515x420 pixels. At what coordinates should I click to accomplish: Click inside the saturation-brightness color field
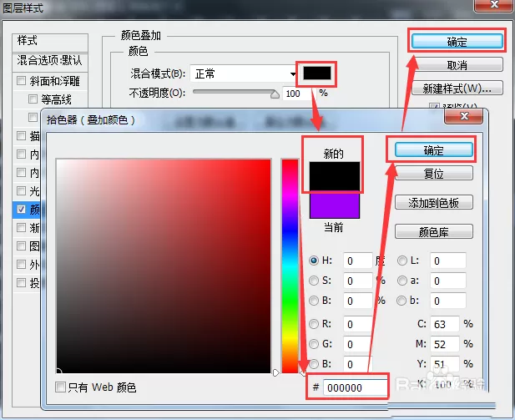[x=164, y=266]
